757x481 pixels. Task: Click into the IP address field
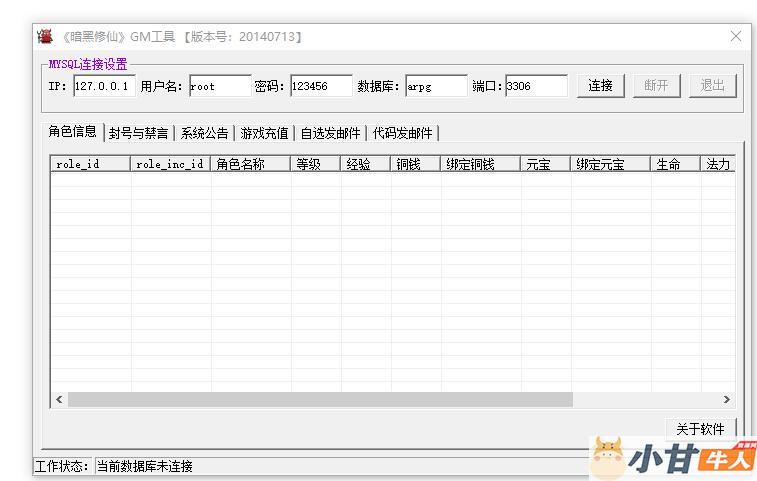click(x=103, y=86)
